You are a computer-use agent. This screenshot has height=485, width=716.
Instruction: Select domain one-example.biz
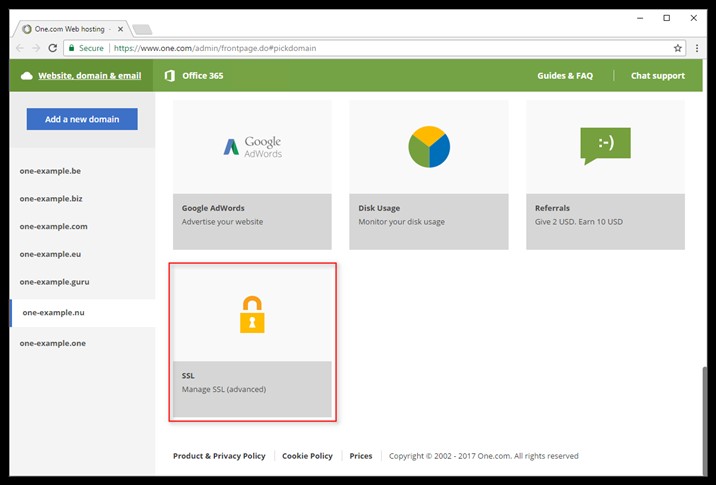(x=51, y=199)
